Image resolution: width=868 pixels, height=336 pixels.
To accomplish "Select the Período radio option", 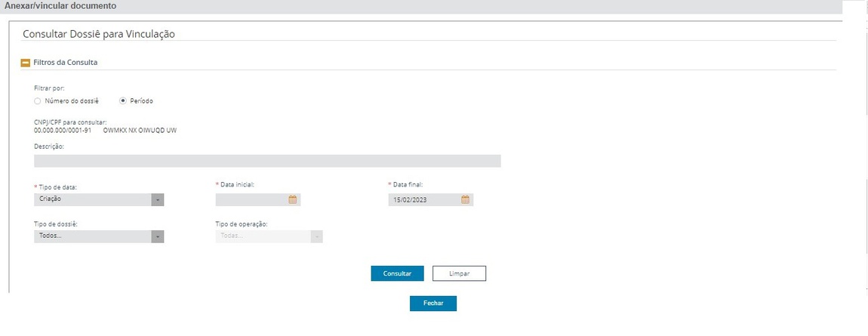I will 123,101.
